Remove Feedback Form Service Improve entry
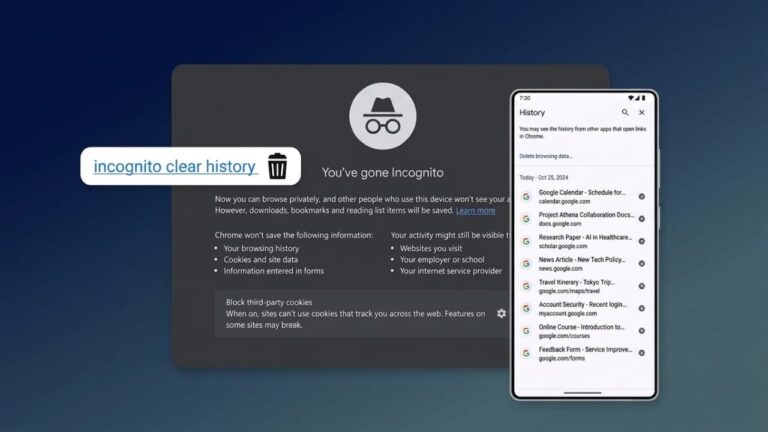Image resolution: width=768 pixels, height=432 pixels. click(x=642, y=353)
